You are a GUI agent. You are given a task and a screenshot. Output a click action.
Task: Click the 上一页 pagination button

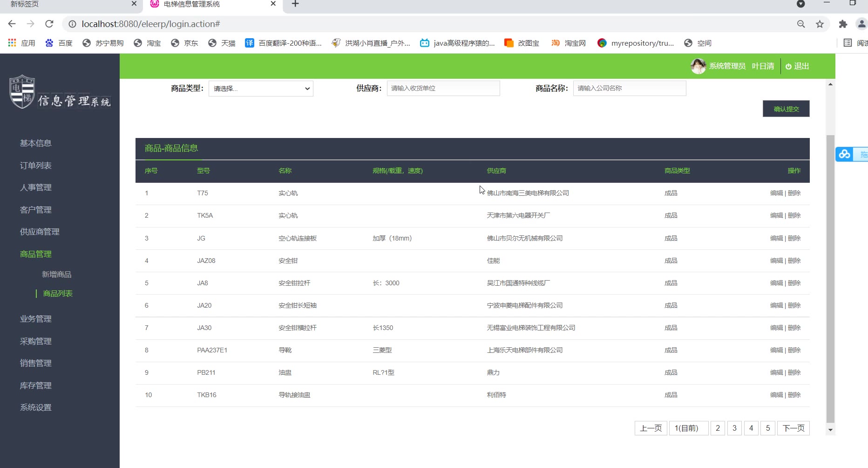point(651,428)
